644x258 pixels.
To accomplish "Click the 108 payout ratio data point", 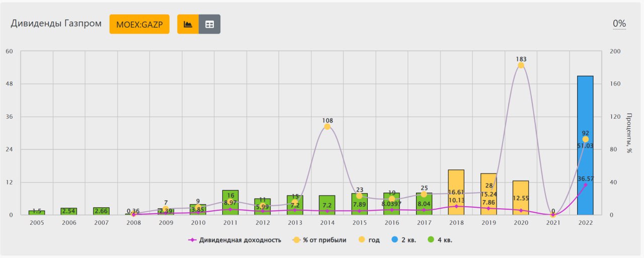I will coord(327,127).
